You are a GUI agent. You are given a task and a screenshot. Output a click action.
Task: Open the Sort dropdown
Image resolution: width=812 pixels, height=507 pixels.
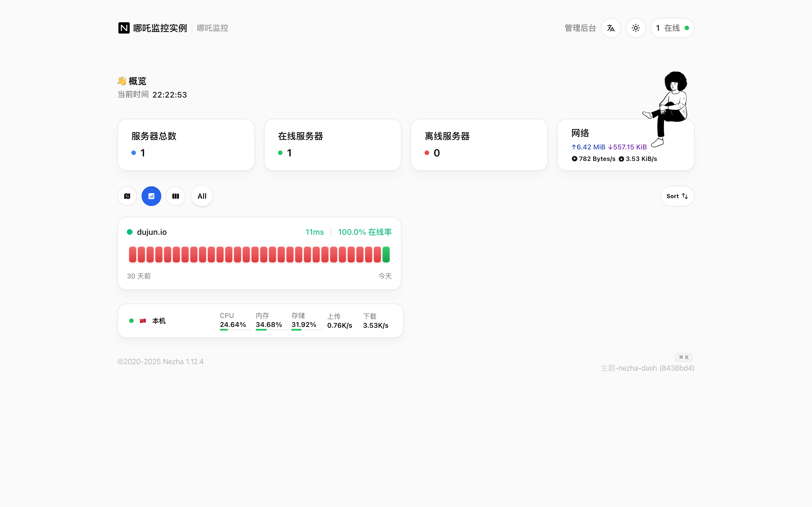coord(677,196)
